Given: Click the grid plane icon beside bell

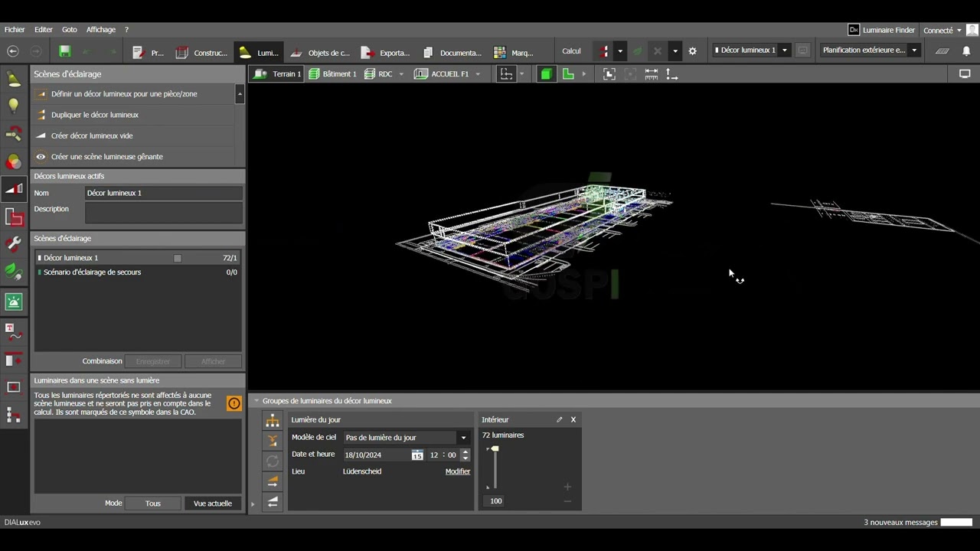Looking at the screenshot, I should click(x=942, y=51).
